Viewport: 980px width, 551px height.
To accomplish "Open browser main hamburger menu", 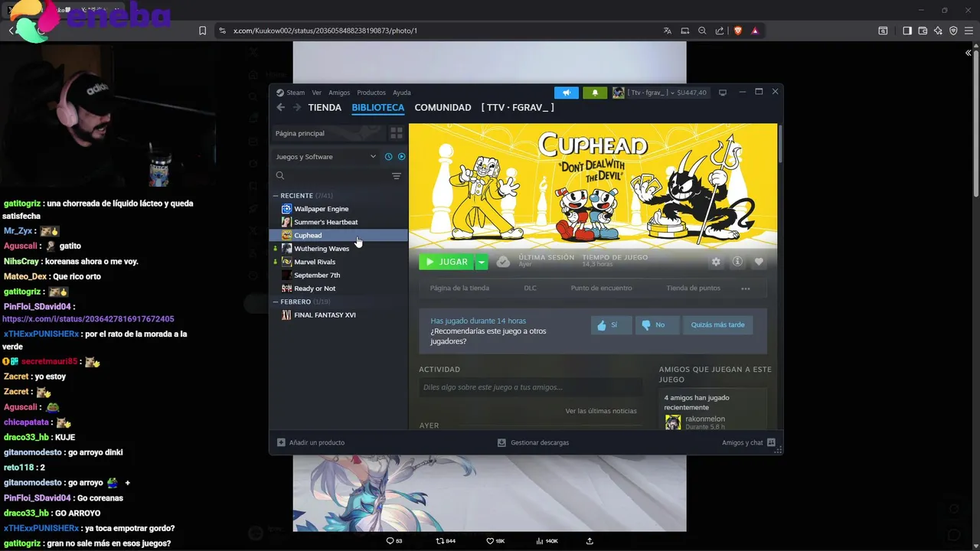I will [x=969, y=31].
